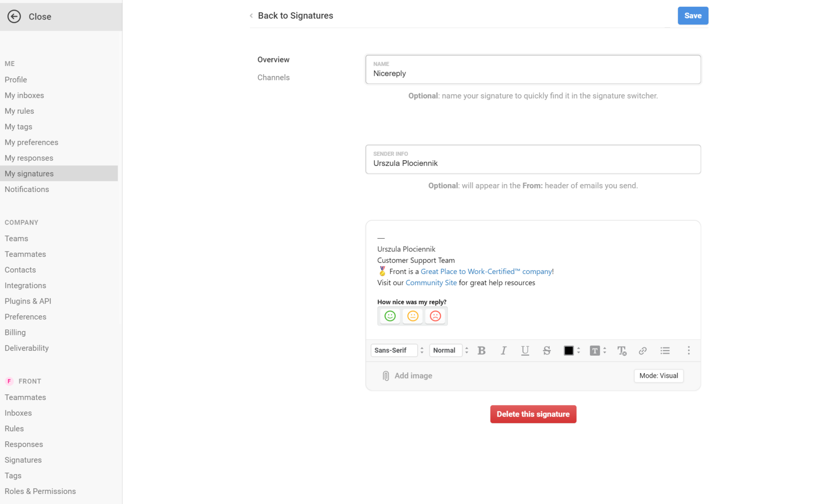Open company Preferences

pos(25,317)
